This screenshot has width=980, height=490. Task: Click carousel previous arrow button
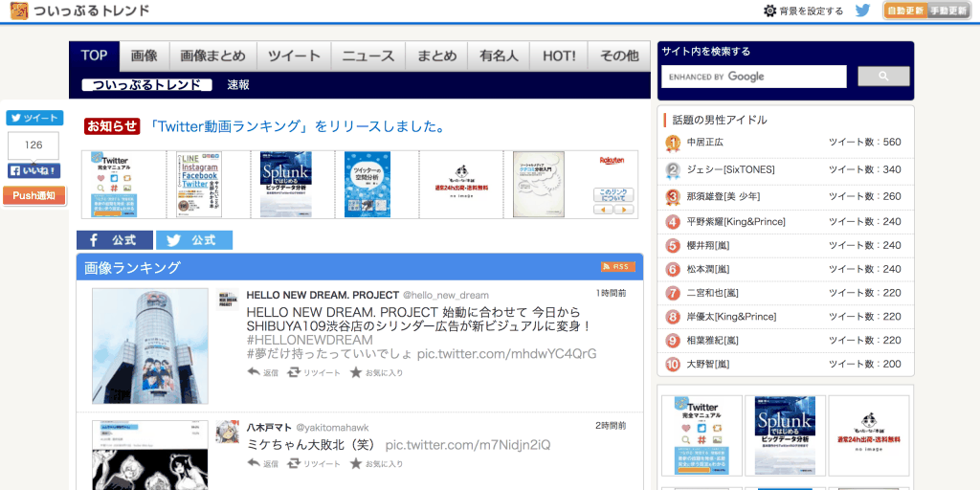click(603, 210)
